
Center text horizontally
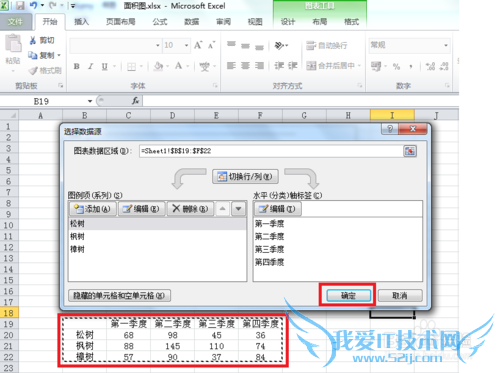click(245, 66)
